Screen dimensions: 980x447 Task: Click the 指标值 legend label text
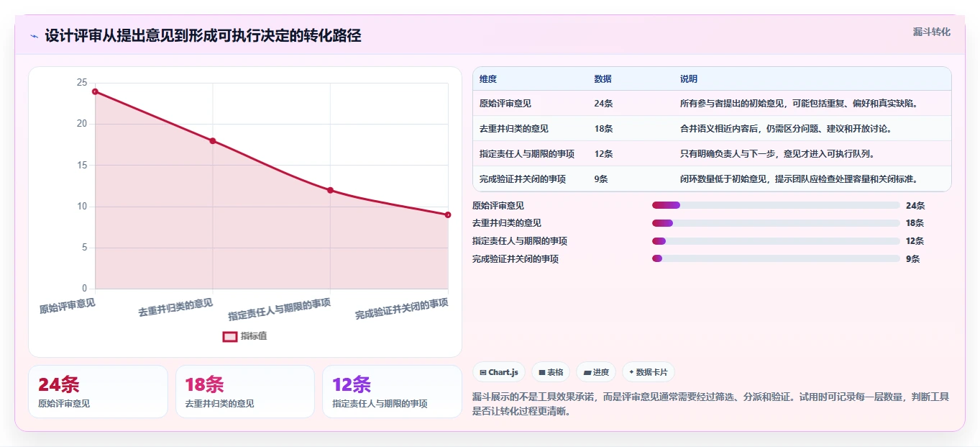(254, 336)
